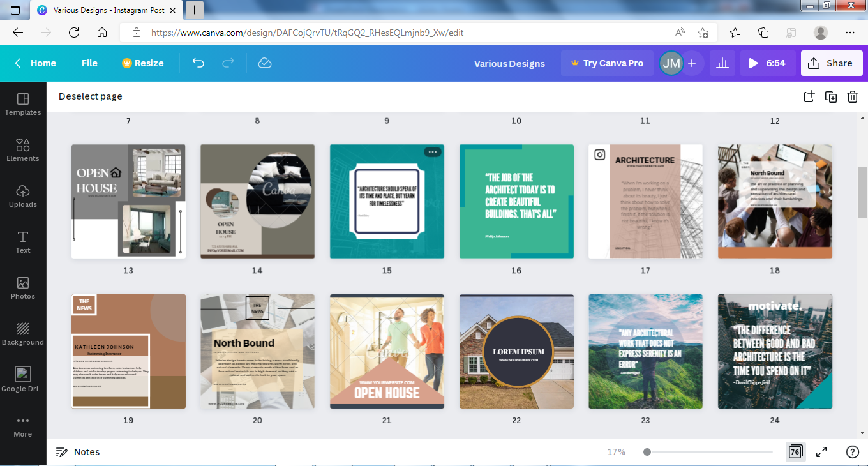Add page to browser favorites

(703, 33)
